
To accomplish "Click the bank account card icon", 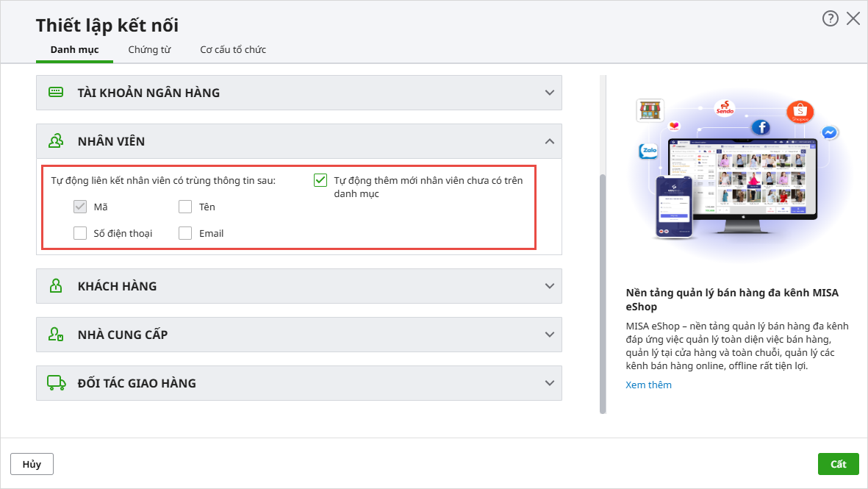I will tap(56, 93).
